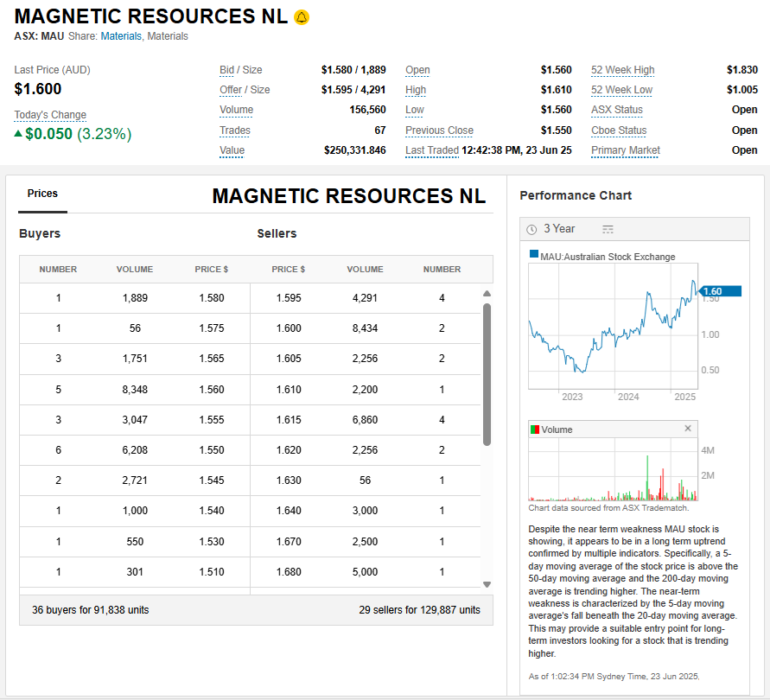Image resolution: width=770 pixels, height=700 pixels.
Task: Select the Prices tab
Action: (42, 194)
